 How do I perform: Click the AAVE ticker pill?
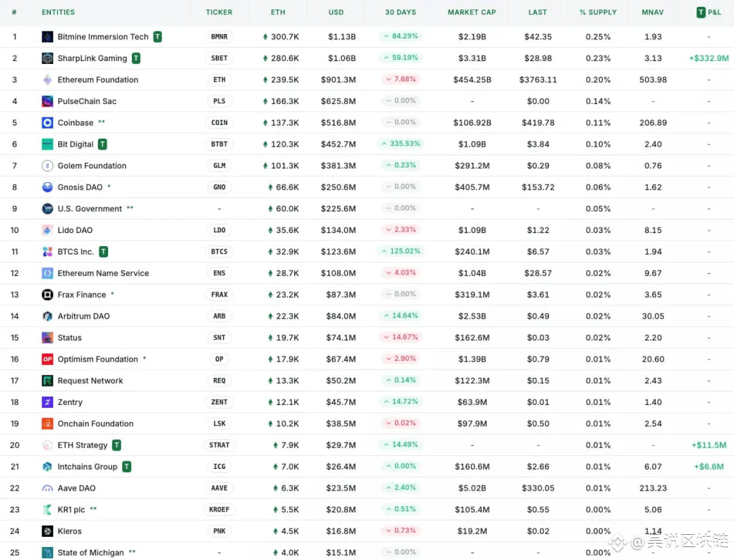[219, 489]
